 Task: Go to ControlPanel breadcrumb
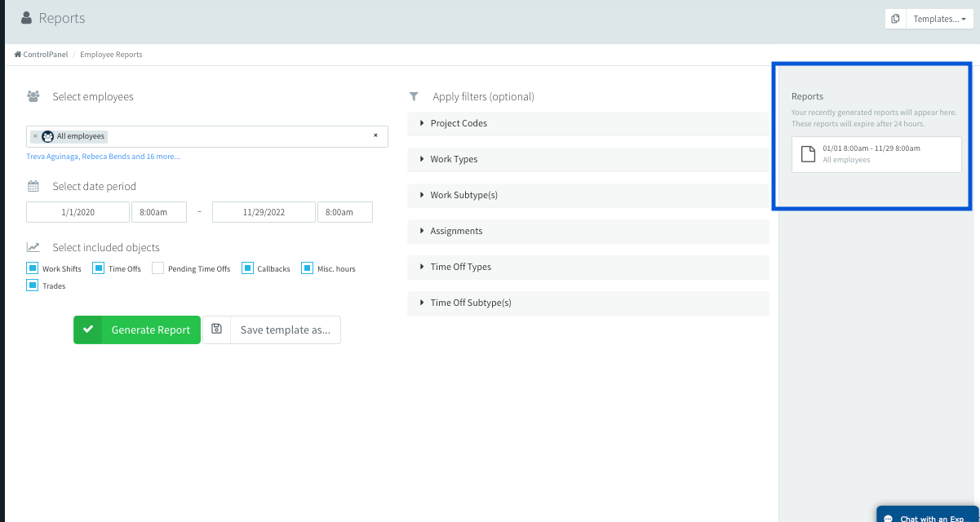(x=46, y=55)
